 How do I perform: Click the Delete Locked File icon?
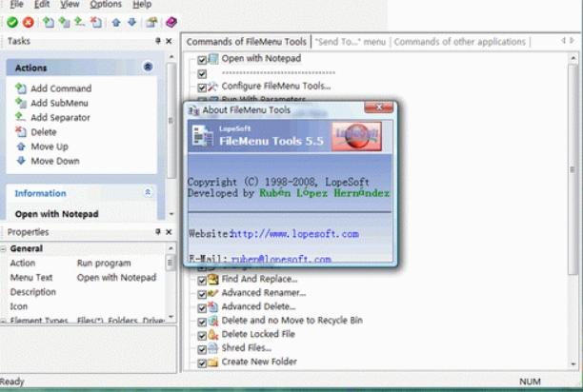212,335
